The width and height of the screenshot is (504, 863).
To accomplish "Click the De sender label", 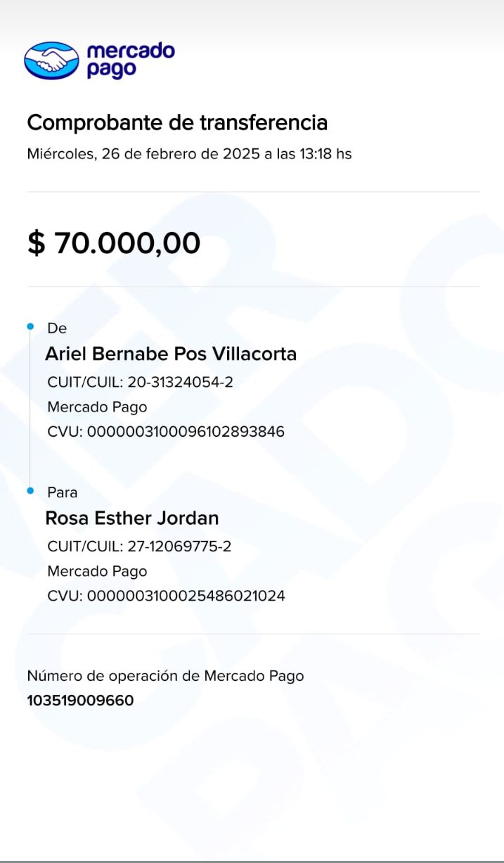I will 57,328.
